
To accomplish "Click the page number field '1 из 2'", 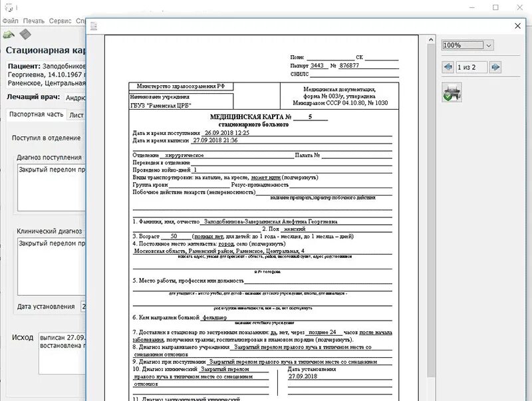I will tap(471, 67).
